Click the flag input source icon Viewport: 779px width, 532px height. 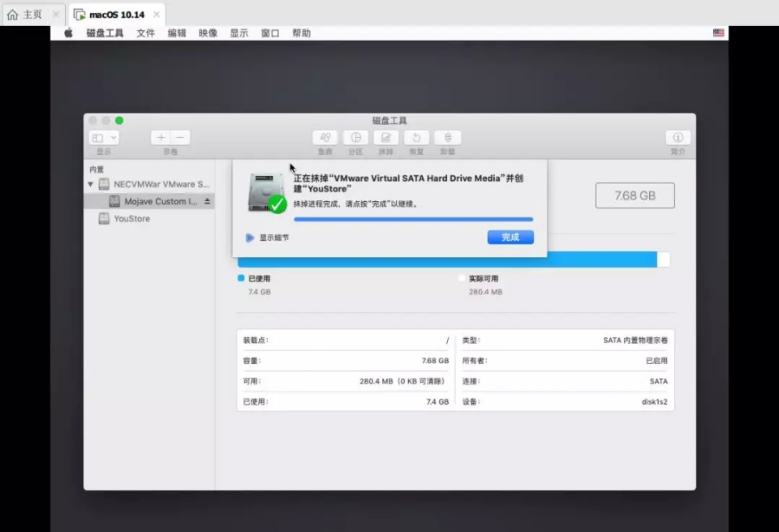click(x=718, y=32)
